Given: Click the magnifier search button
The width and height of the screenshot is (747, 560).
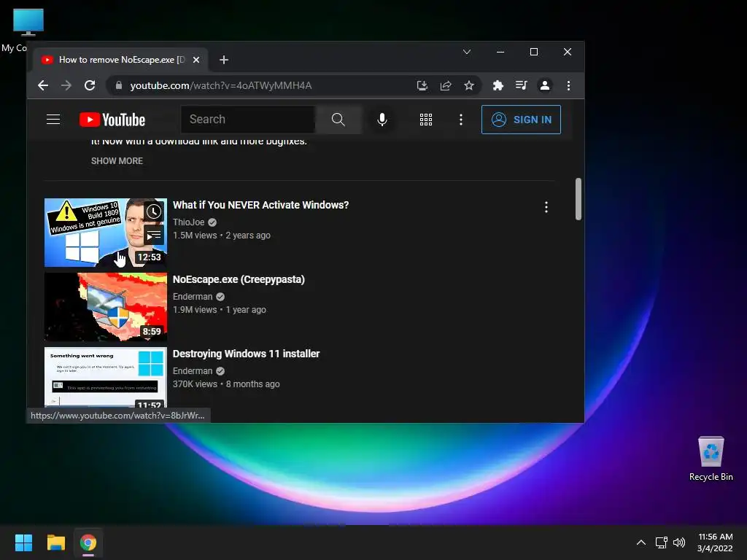Looking at the screenshot, I should 338,119.
